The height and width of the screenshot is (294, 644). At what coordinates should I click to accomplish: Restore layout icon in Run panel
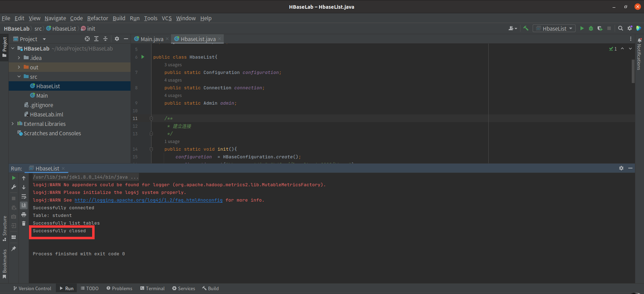(14, 237)
